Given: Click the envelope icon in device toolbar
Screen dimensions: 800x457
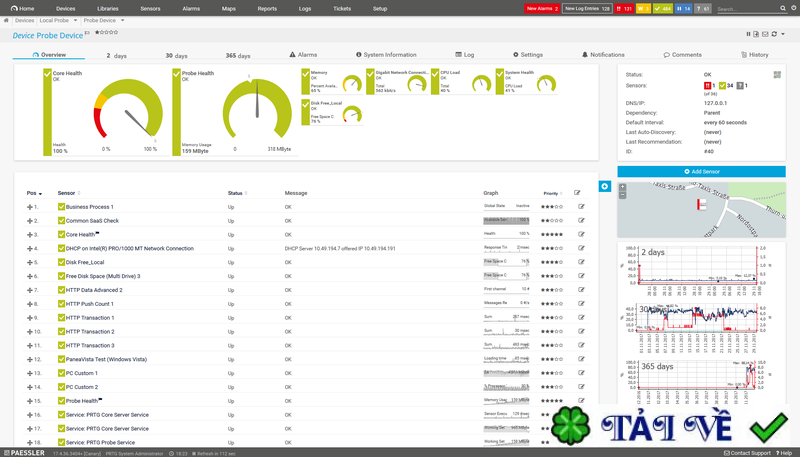Looking at the screenshot, I should tap(765, 34).
